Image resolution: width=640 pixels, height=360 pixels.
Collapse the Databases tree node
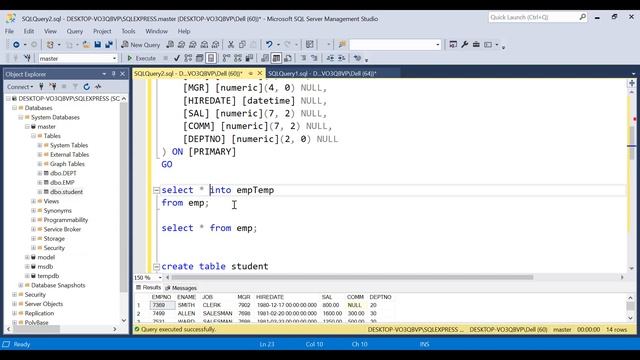pyautogui.click(x=15, y=108)
